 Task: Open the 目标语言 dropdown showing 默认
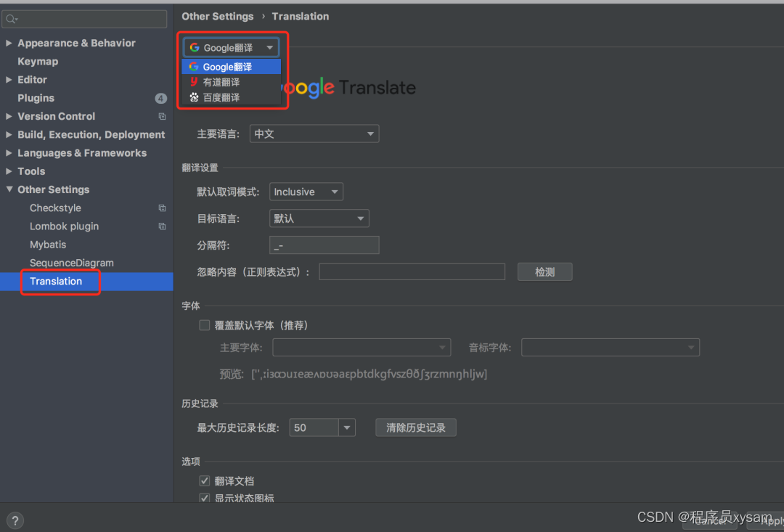319,218
